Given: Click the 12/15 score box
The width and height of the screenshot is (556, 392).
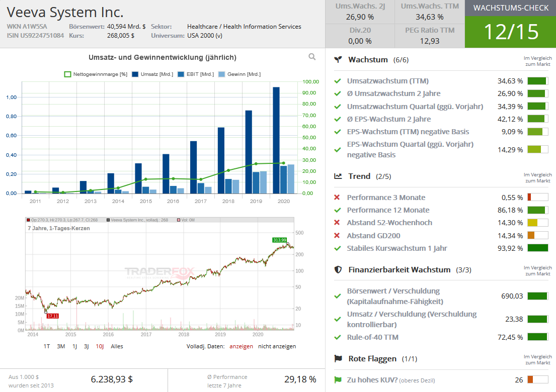Looking at the screenshot, I should (x=511, y=32).
